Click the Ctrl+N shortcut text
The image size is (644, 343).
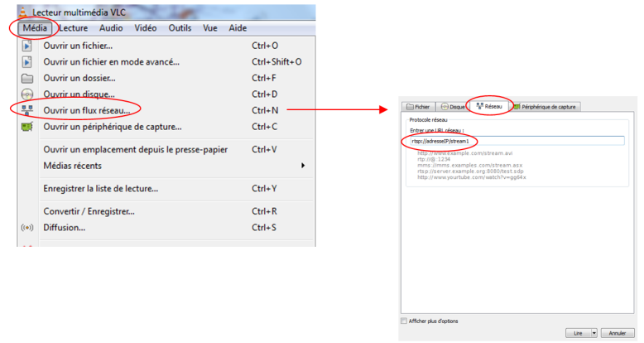(x=265, y=110)
